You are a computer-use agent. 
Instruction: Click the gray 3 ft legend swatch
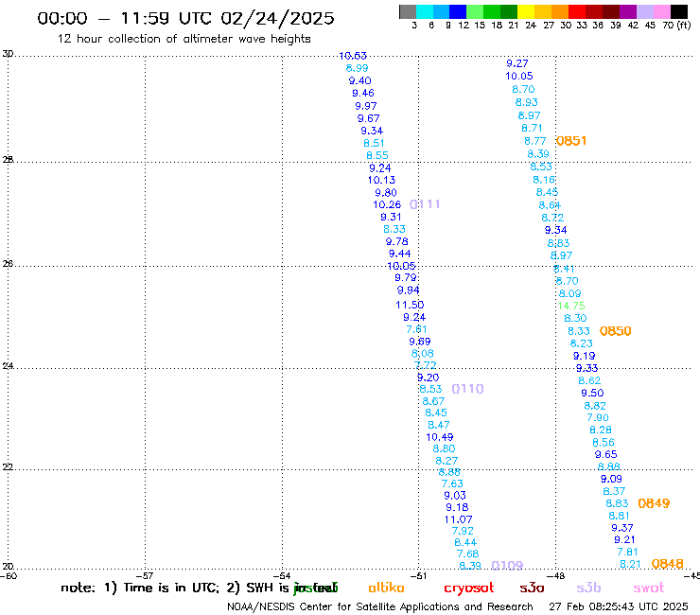[408, 11]
